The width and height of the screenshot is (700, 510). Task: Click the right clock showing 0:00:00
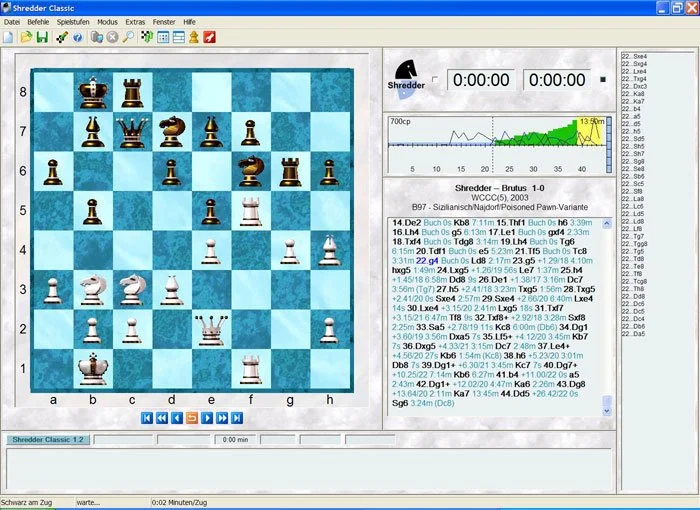[x=557, y=80]
